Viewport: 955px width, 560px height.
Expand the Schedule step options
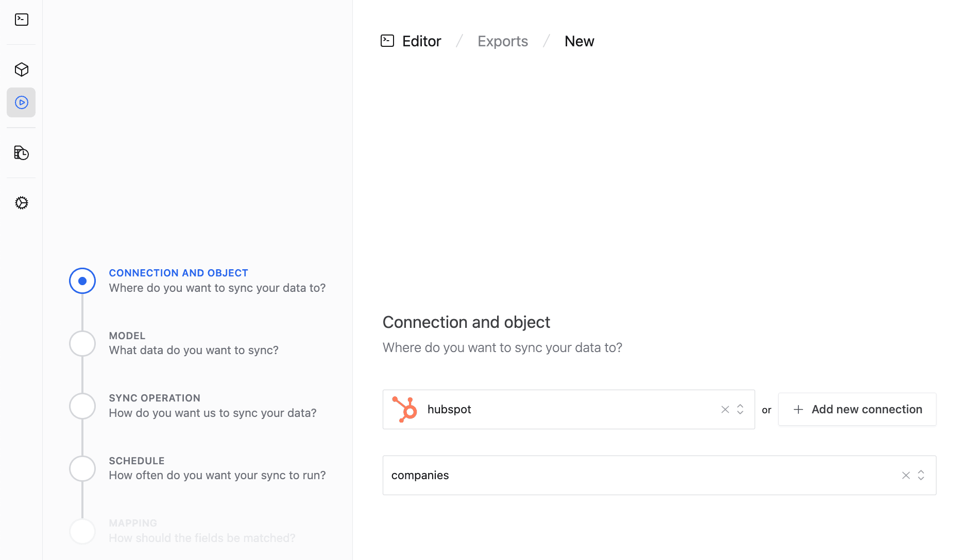[x=82, y=468]
